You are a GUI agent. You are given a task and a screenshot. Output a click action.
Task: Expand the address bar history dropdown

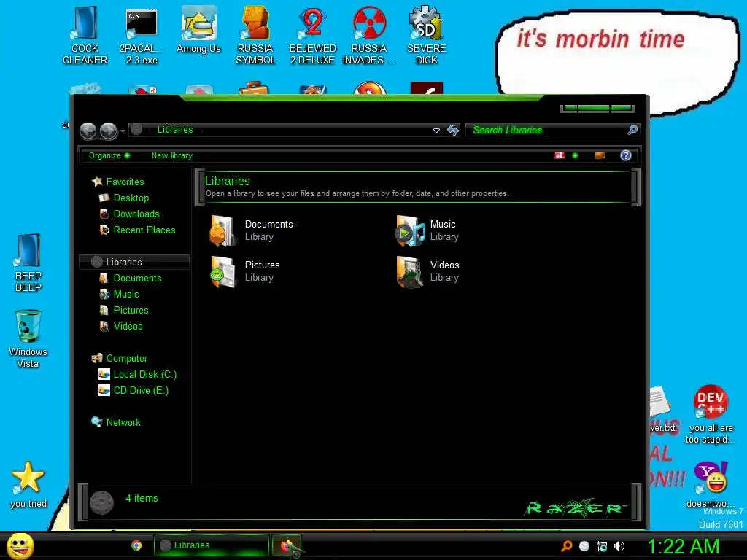[x=436, y=130]
